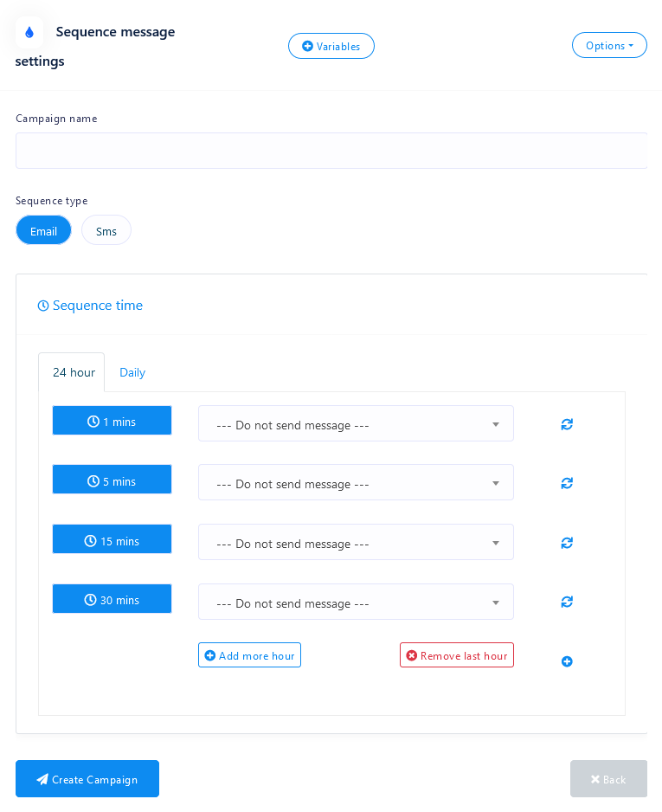This screenshot has width=662, height=812.
Task: Open the Options dropdown menu
Action: pos(609,45)
